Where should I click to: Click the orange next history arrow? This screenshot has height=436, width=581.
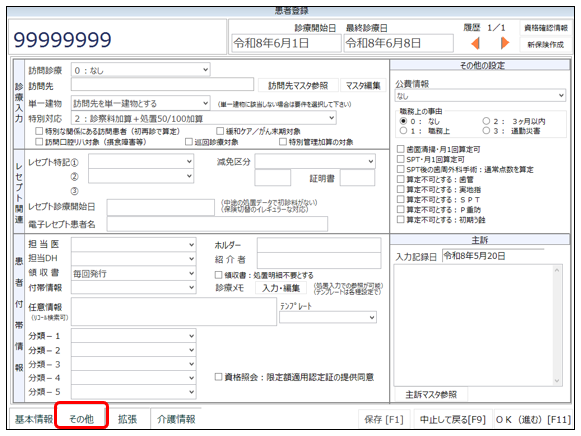(x=505, y=43)
